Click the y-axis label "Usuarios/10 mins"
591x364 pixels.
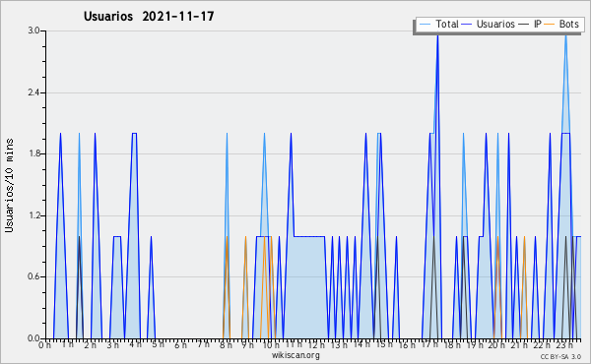[9, 185]
